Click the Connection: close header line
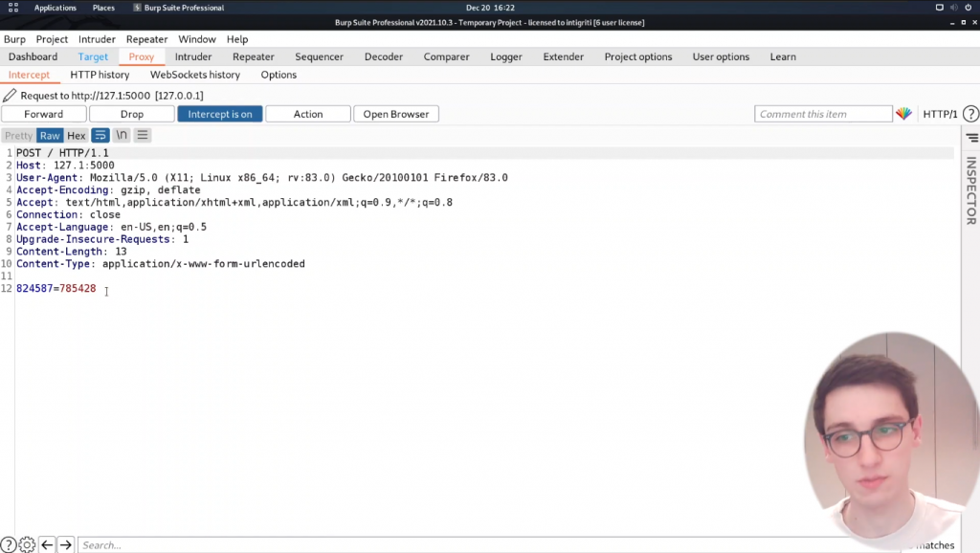Viewport: 980px width, 553px height. click(x=68, y=214)
